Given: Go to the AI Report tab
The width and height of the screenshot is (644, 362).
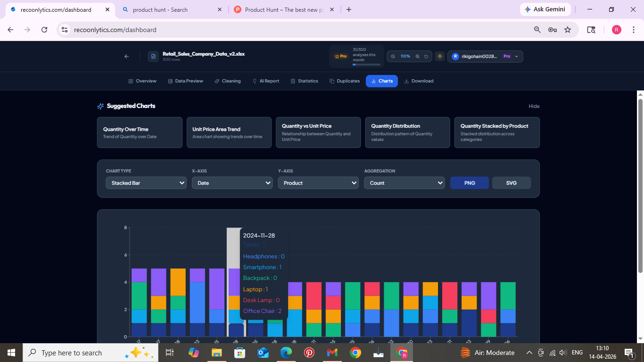Looking at the screenshot, I should click(x=266, y=81).
